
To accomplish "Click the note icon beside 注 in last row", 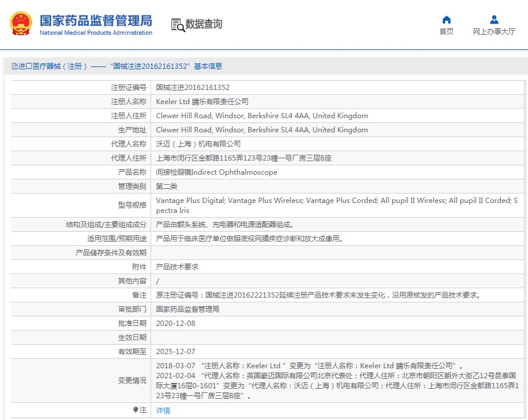I will point(136,409).
